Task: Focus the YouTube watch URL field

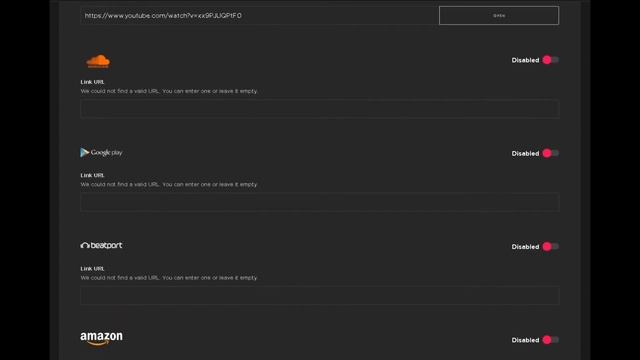Action: point(259,16)
